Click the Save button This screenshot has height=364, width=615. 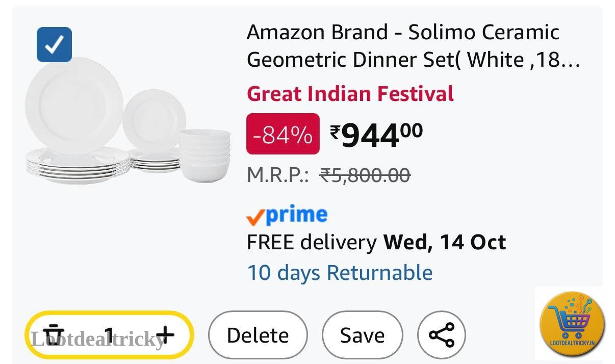tap(362, 335)
